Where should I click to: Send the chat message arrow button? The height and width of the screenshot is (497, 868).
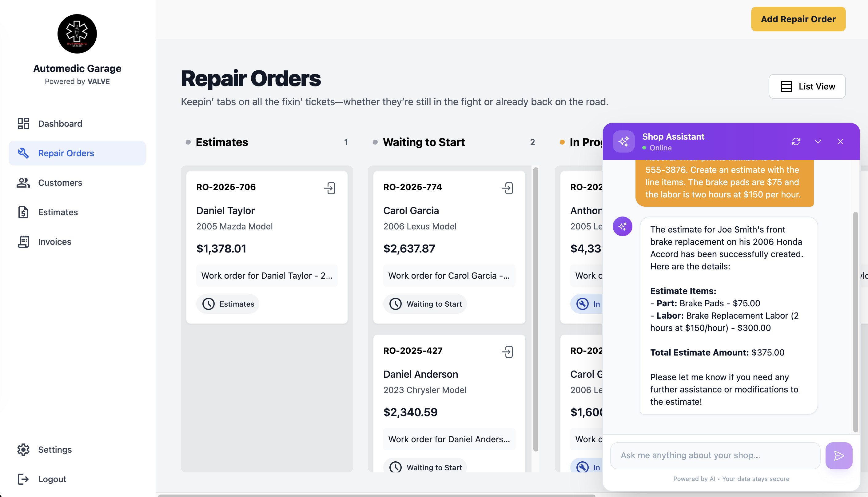click(838, 456)
